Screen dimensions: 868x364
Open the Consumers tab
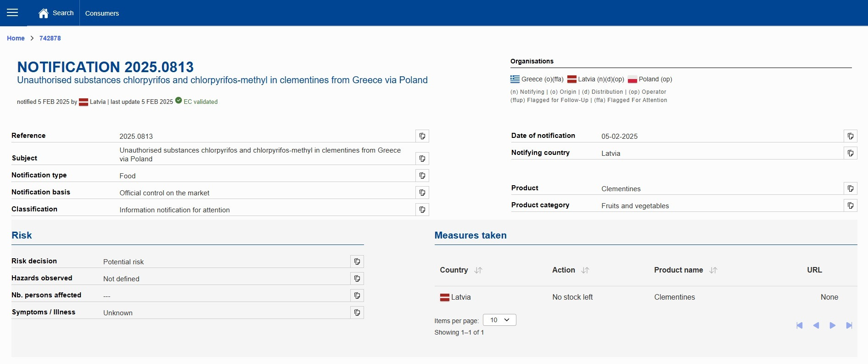point(102,13)
